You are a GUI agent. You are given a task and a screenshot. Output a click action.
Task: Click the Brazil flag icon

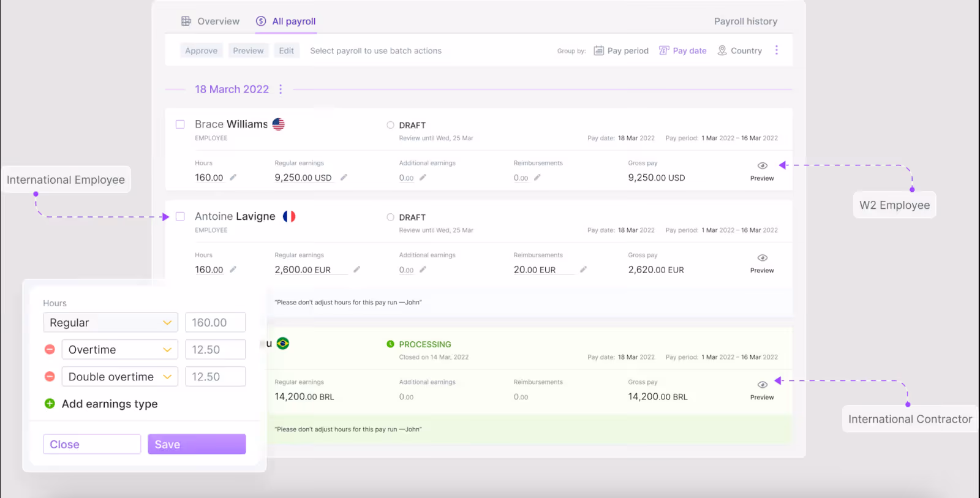pyautogui.click(x=283, y=344)
